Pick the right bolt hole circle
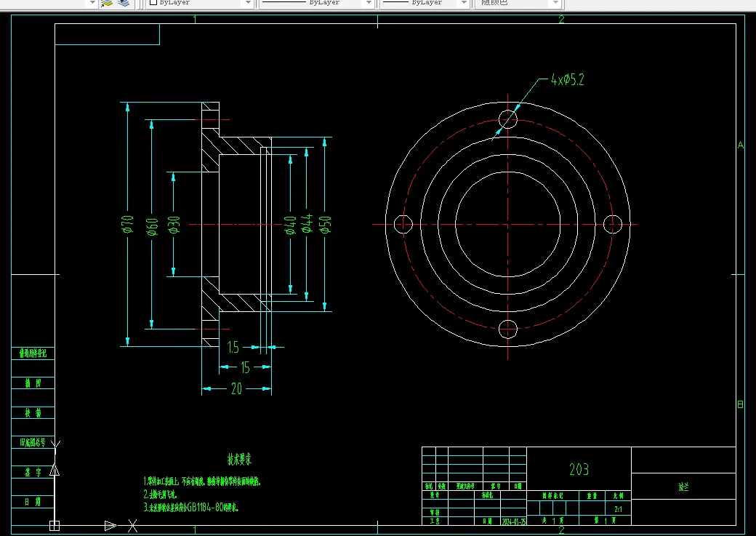The height and width of the screenshot is (536, 756). click(x=613, y=224)
